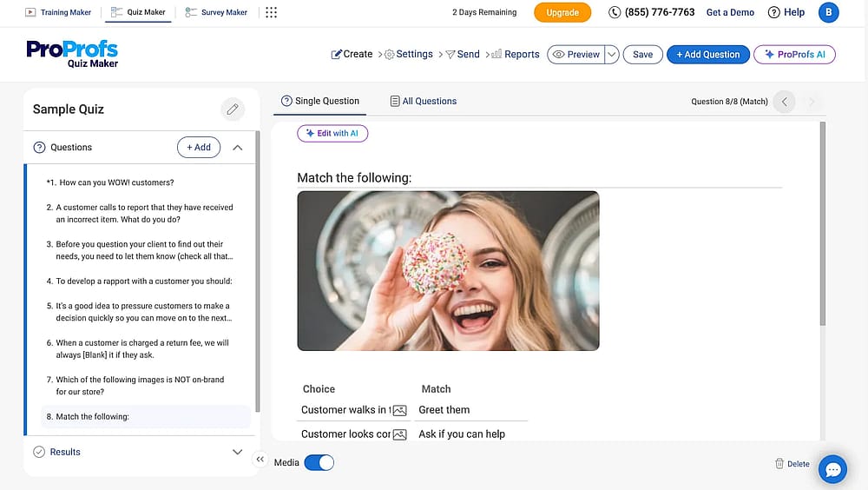
Task: Click the Save button
Action: tap(642, 55)
